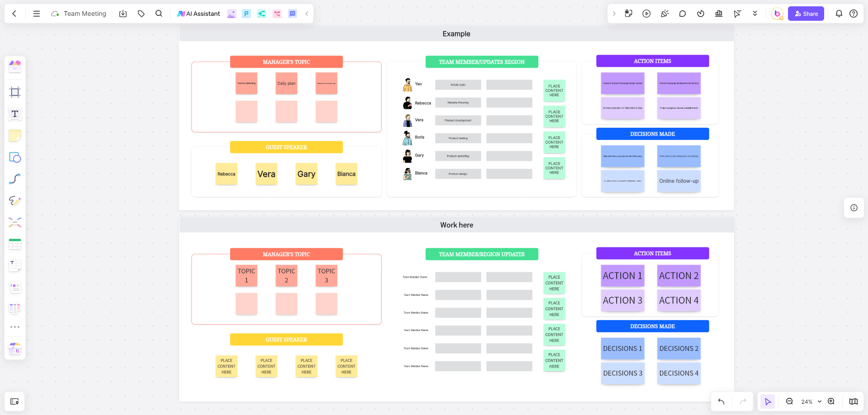Click the AI image generation icon
Screen dimensions: 868x415
[231, 14]
